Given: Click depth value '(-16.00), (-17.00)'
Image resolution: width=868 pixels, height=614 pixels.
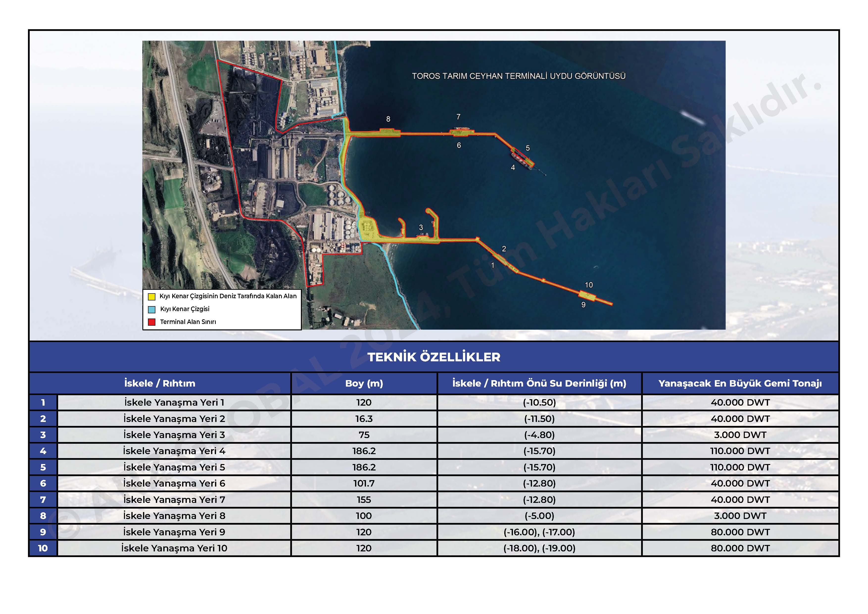Looking at the screenshot, I should click(539, 532).
